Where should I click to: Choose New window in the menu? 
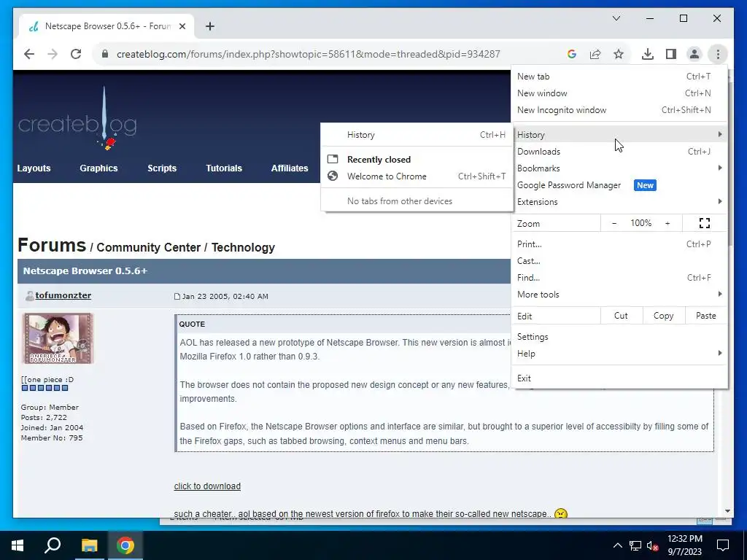(x=619, y=93)
